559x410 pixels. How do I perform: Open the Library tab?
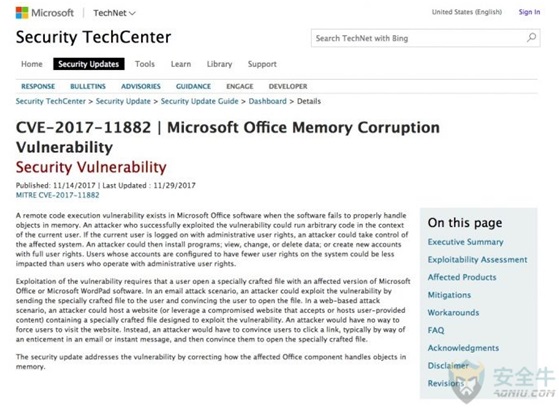[219, 64]
